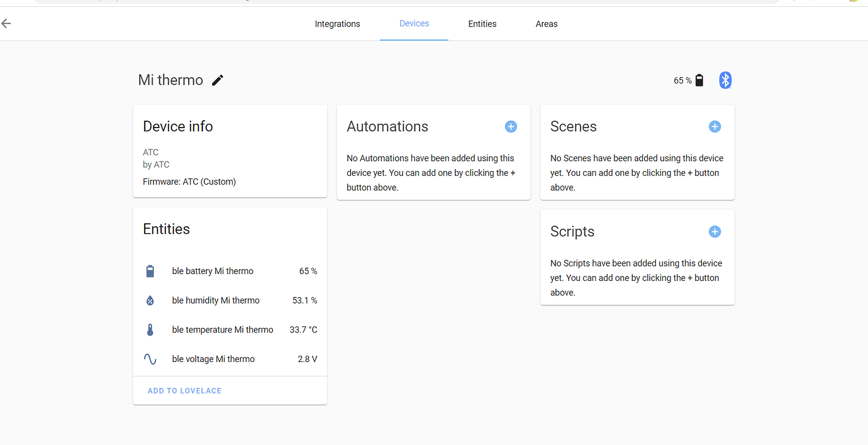Open the ble humidity Mi thermo entity
This screenshot has width=868, height=445.
(215, 300)
